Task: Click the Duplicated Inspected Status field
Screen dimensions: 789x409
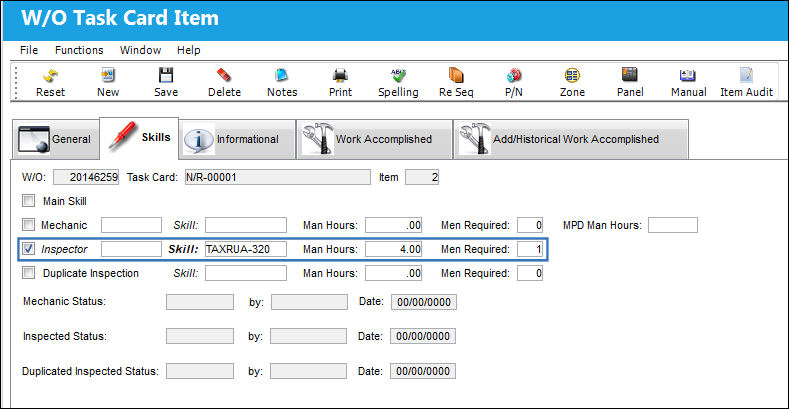Action: tap(200, 371)
